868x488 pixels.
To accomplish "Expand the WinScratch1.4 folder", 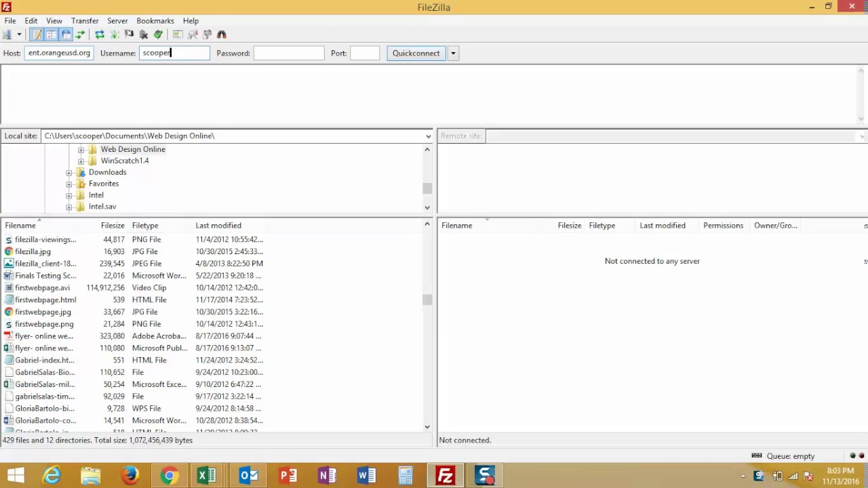I will (81, 161).
